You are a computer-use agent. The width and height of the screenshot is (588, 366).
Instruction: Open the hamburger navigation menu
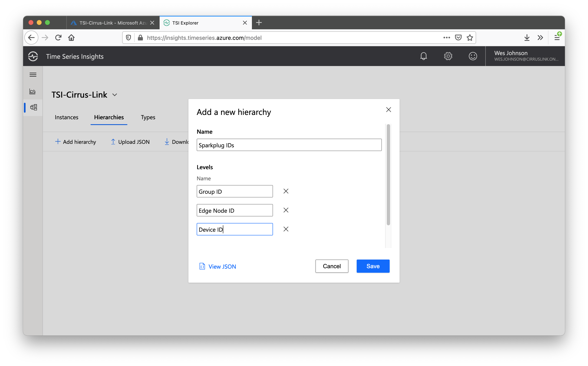[x=33, y=74]
